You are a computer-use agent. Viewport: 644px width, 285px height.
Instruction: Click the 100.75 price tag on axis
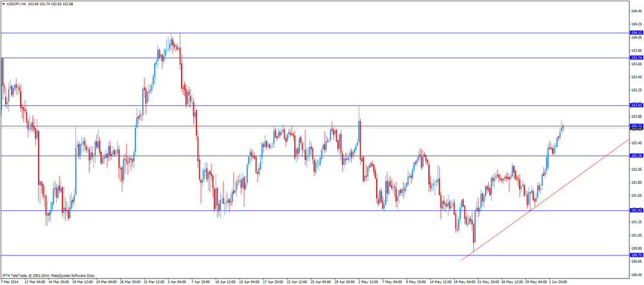(x=636, y=255)
